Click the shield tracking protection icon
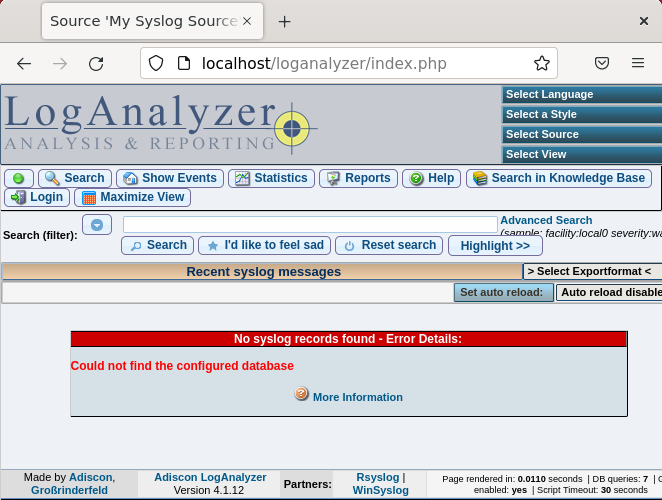Screen dimensions: 662x500 [x=156, y=63]
